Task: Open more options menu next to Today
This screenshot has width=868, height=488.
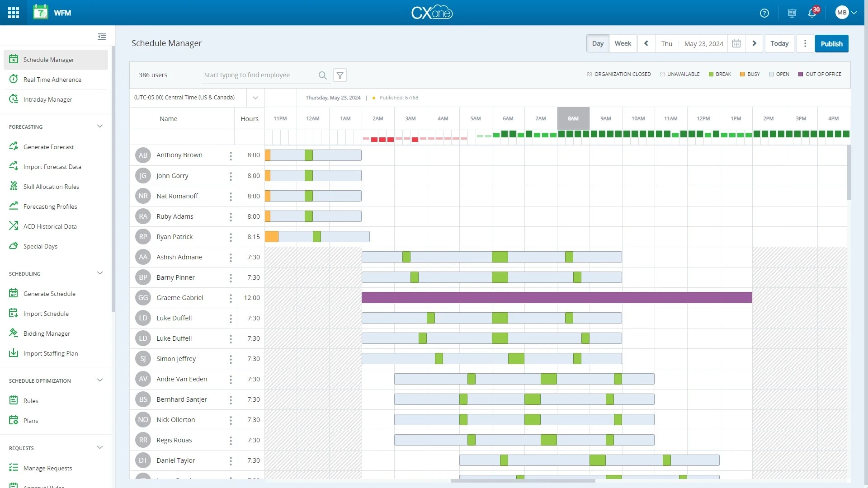Action: coord(805,43)
